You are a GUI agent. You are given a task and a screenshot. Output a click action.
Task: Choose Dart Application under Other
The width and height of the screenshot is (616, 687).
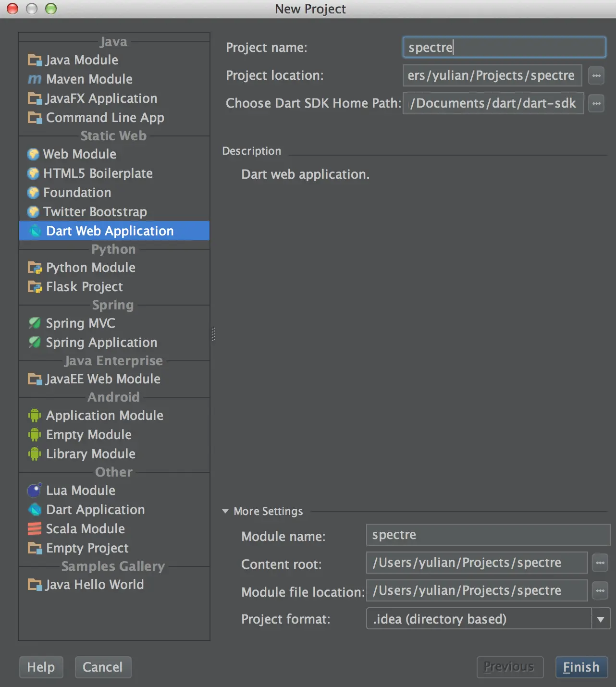pos(95,509)
